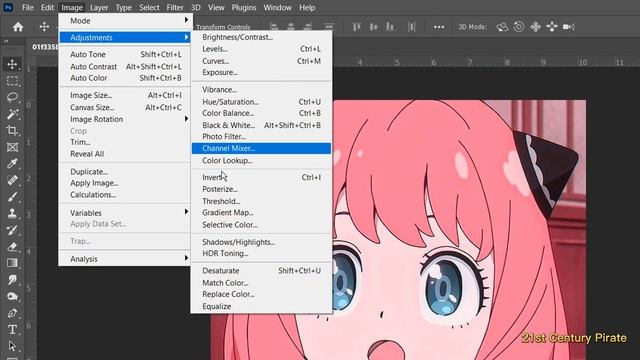Select the Eyedropper tool
The width and height of the screenshot is (640, 360).
point(12,164)
